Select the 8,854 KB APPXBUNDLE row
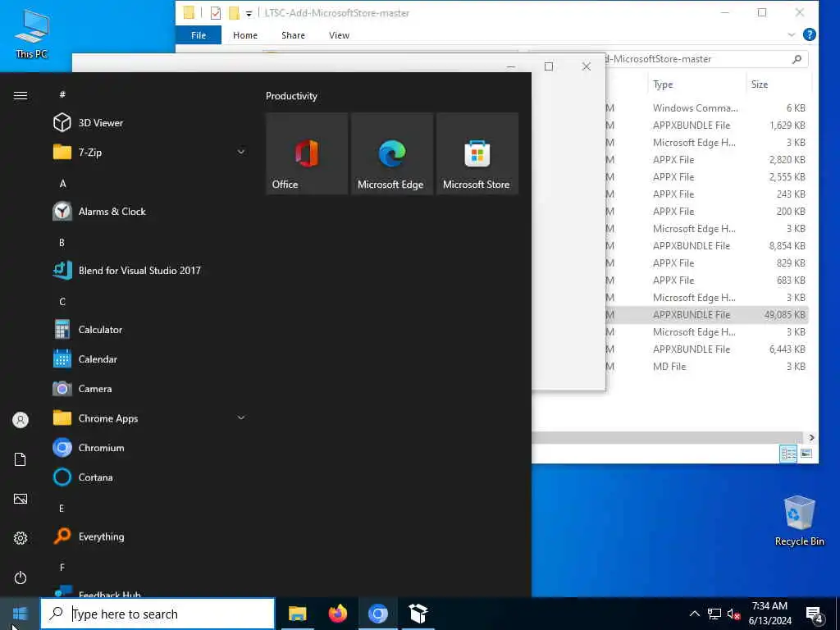Viewport: 840px width, 630px height. pyautogui.click(x=707, y=246)
